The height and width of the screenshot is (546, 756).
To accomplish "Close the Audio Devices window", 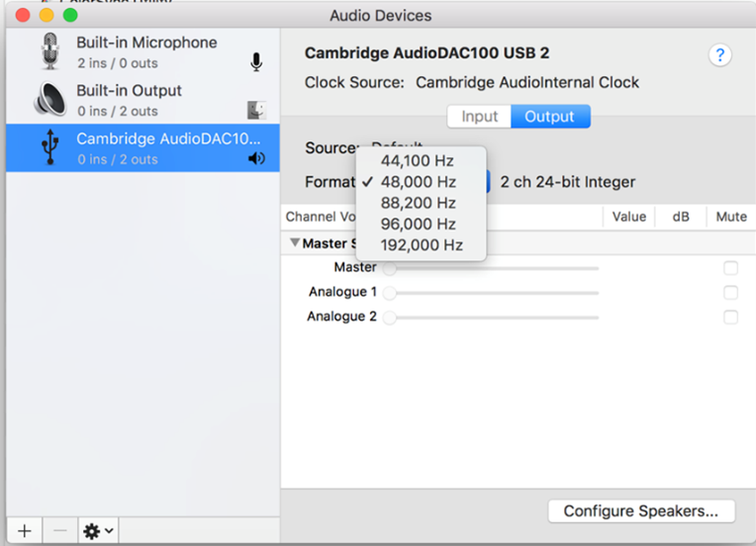I will pyautogui.click(x=23, y=15).
